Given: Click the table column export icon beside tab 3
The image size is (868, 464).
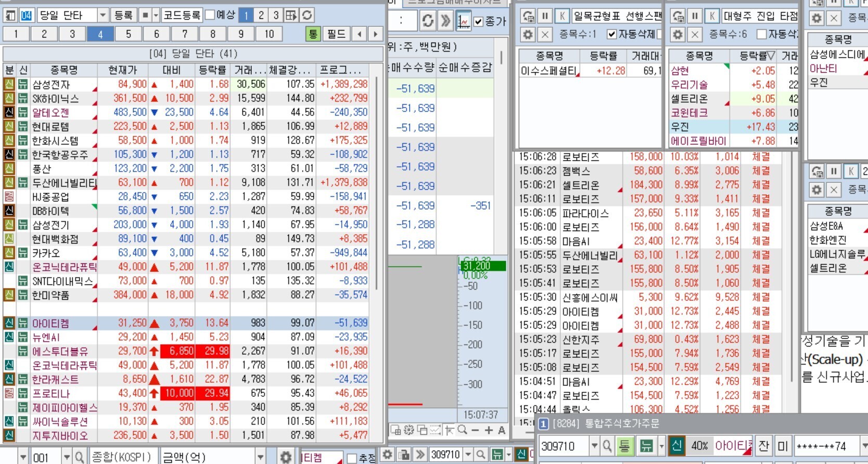Looking at the screenshot, I should coord(291,15).
